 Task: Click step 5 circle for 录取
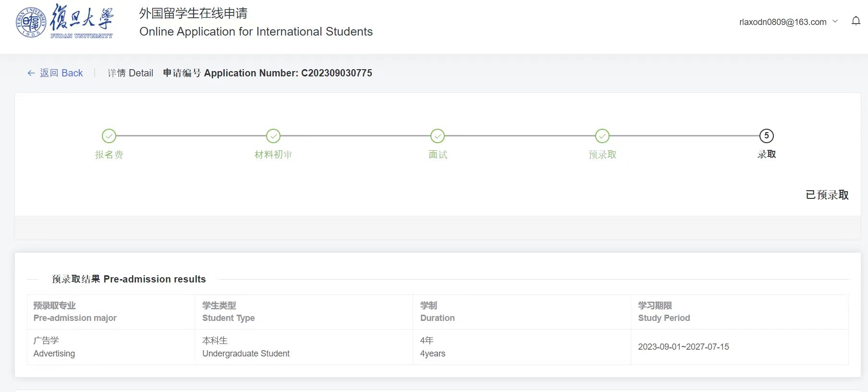click(x=766, y=136)
